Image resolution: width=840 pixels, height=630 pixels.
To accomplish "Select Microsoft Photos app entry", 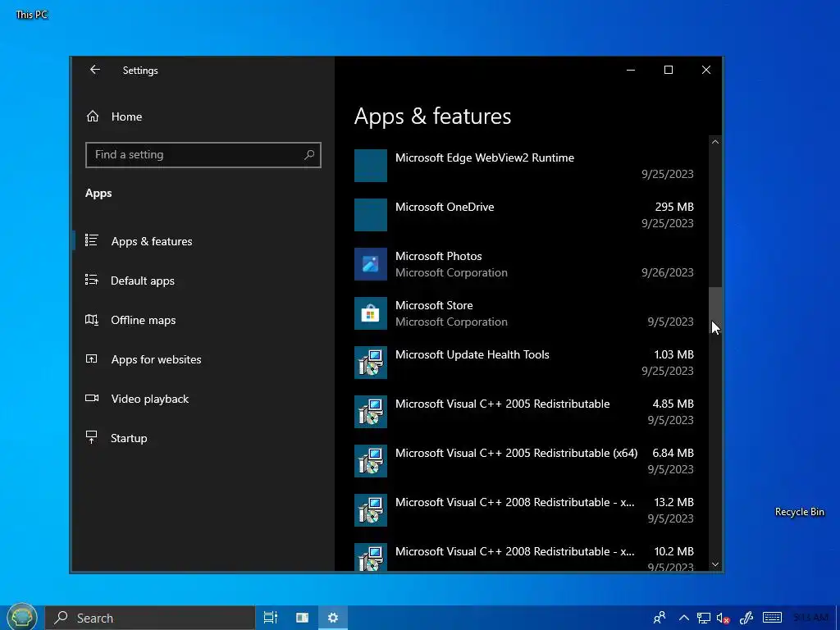I will [523, 264].
